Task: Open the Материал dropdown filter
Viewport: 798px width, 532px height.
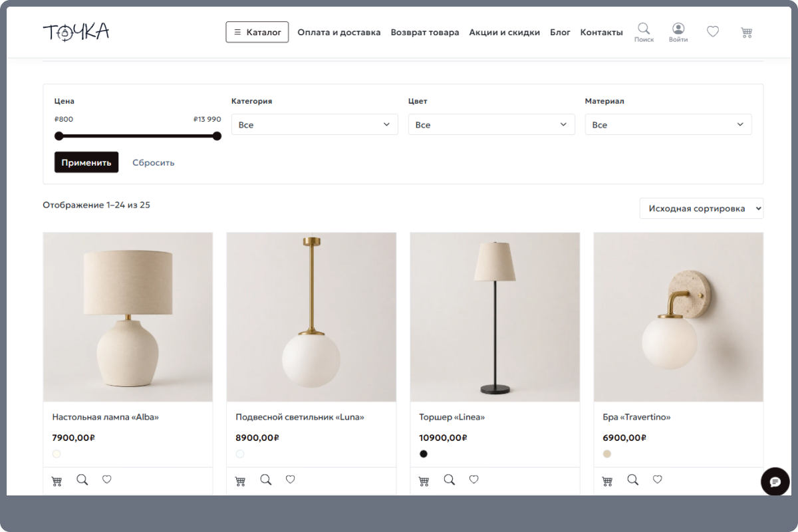Action: (668, 124)
